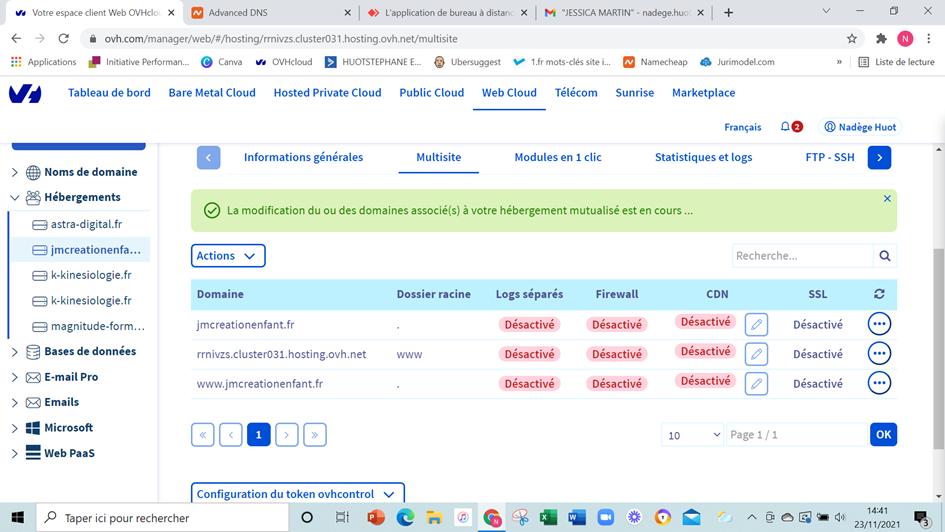Switch to the Informations générales tab
The image size is (945, 532).
click(303, 157)
